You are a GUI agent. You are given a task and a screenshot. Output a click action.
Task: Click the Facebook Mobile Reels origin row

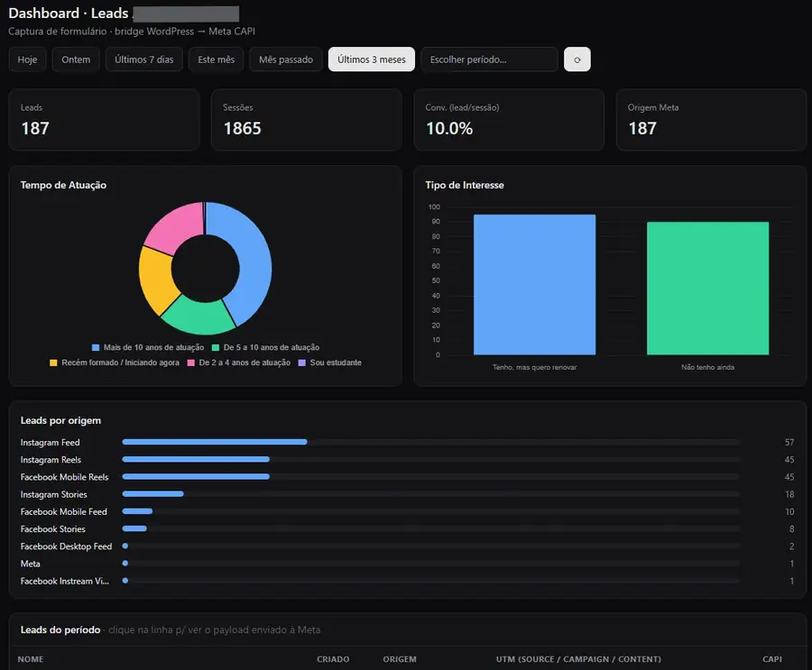click(x=407, y=477)
